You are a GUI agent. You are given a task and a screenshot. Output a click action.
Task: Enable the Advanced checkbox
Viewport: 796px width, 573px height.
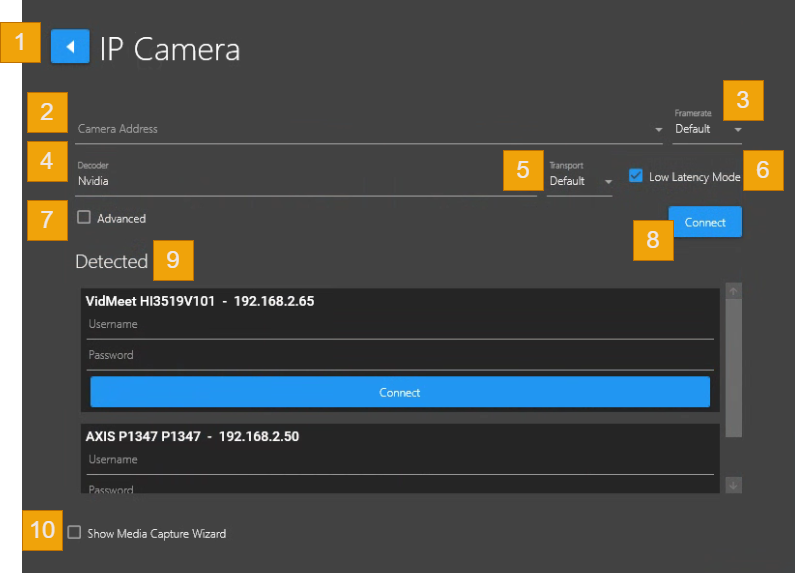point(84,217)
